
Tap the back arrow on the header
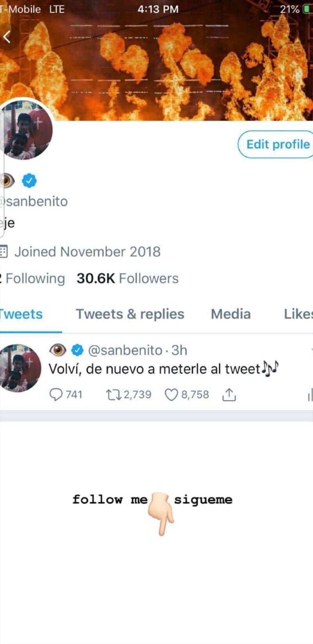[x=7, y=37]
